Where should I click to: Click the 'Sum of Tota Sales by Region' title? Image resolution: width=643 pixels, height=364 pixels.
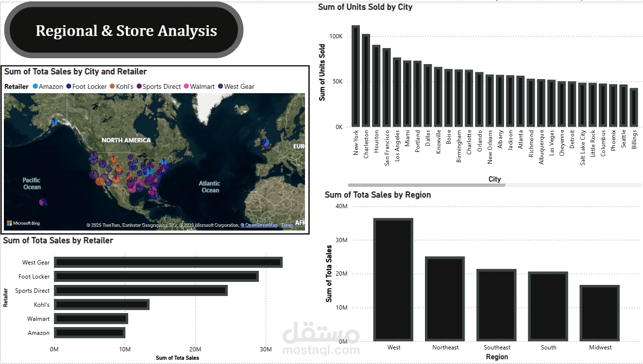click(378, 195)
